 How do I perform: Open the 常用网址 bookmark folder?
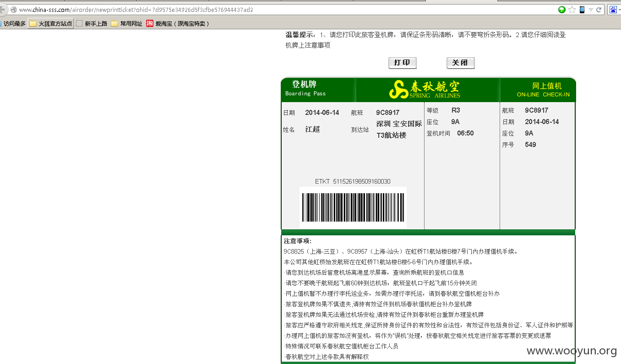pyautogui.click(x=127, y=23)
